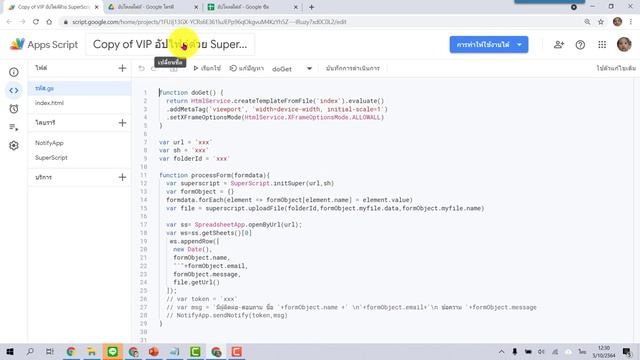The width and height of the screenshot is (640, 360).
Task: Open the Windows Start menu
Action: [x=10, y=351]
